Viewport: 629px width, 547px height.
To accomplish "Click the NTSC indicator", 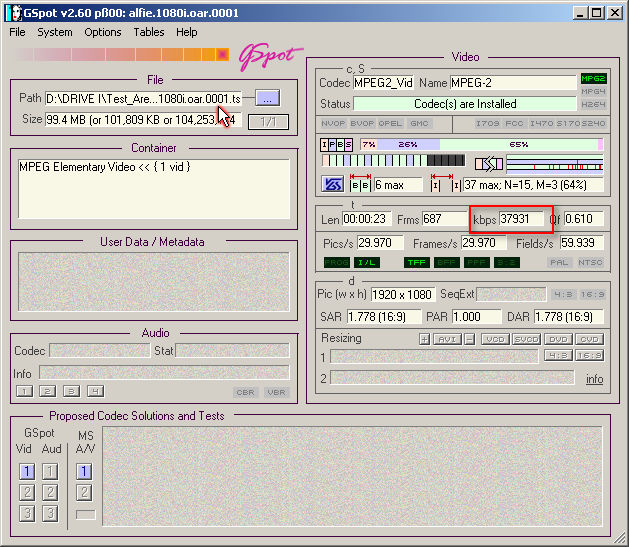I will [x=590, y=263].
